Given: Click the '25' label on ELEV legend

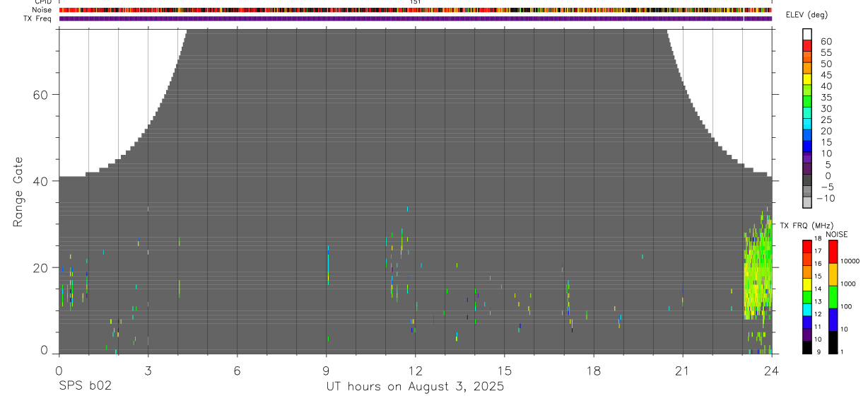Looking at the screenshot, I should (x=826, y=120).
